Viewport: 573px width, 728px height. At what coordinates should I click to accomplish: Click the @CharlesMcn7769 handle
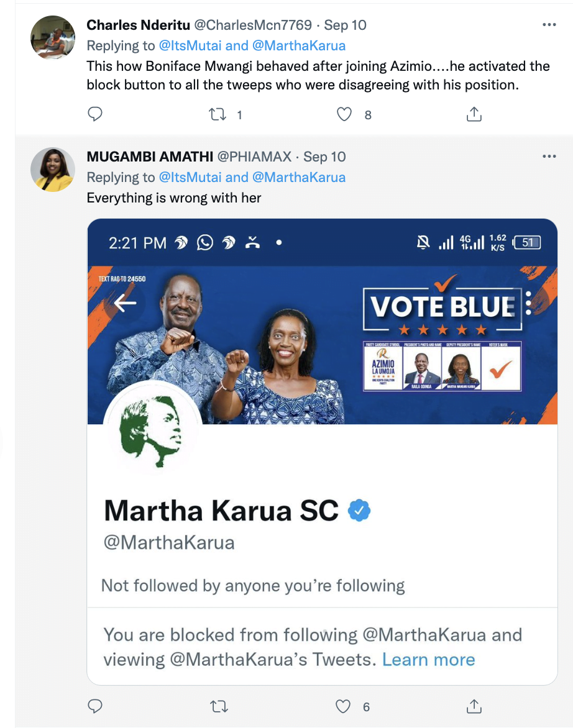pyautogui.click(x=253, y=25)
